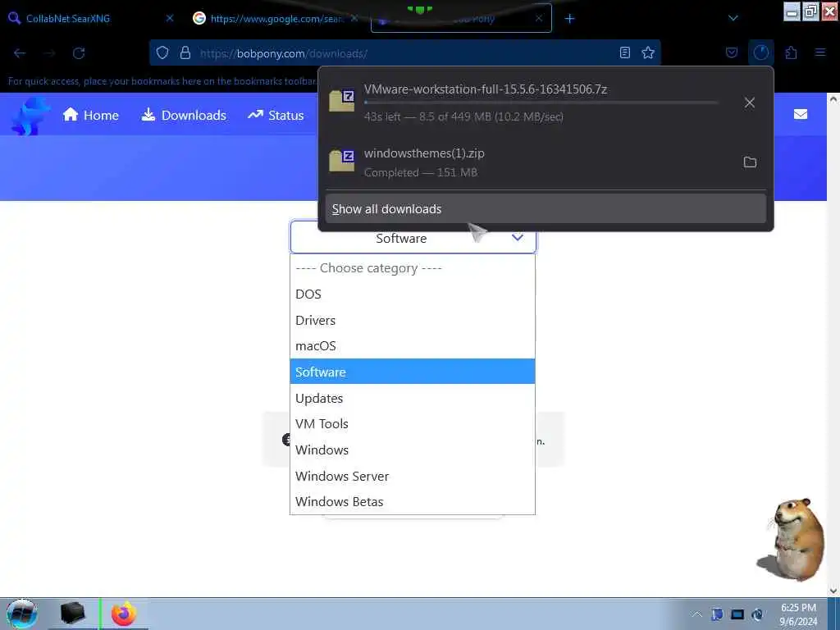Click the page vertical scrollbar up arrow
The height and width of the screenshot is (630, 840).
pos(833,99)
